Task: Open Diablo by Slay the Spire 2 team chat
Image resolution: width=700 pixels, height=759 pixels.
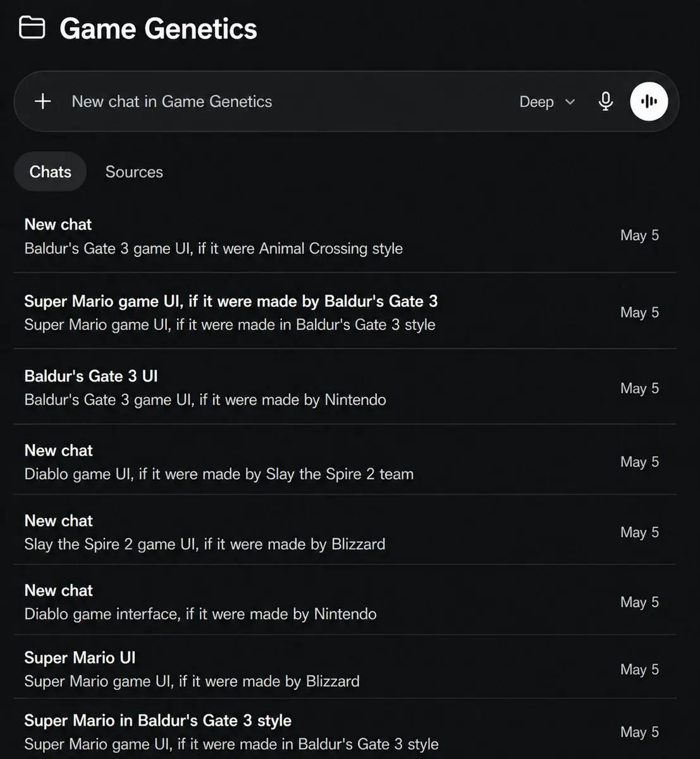Action: 345,461
